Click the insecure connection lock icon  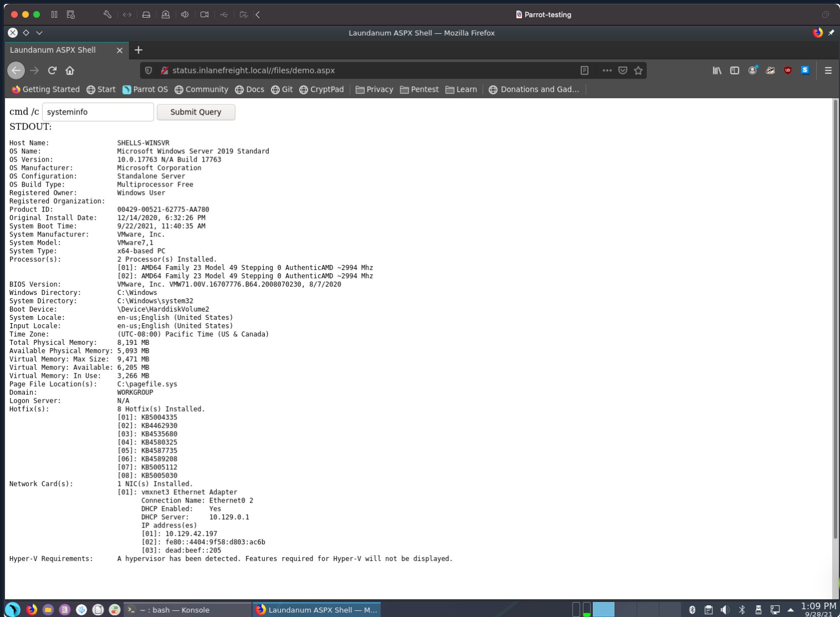(164, 71)
